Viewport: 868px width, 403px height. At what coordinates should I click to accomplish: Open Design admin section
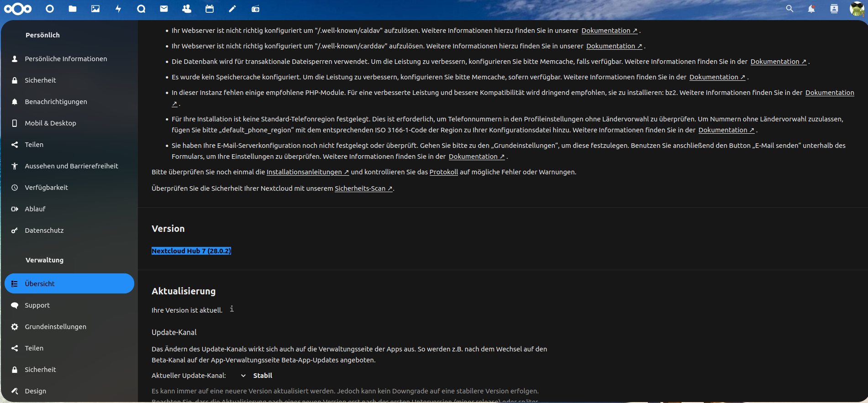tap(69, 391)
